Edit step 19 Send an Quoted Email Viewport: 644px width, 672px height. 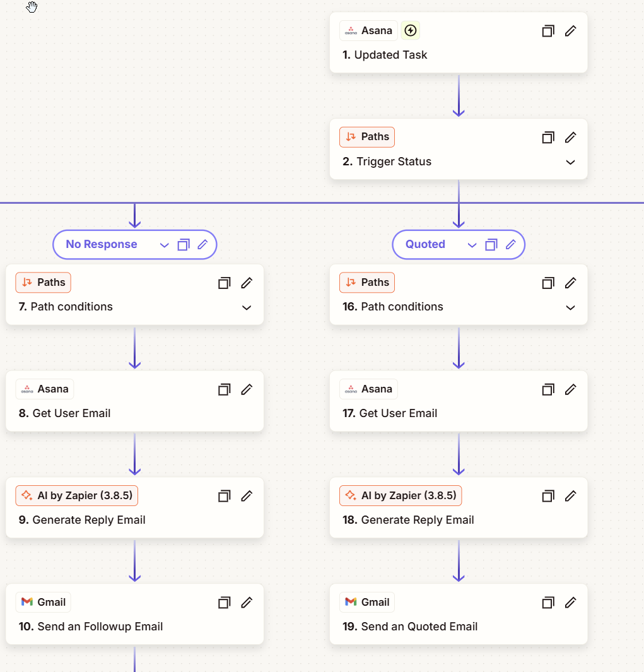pos(570,603)
